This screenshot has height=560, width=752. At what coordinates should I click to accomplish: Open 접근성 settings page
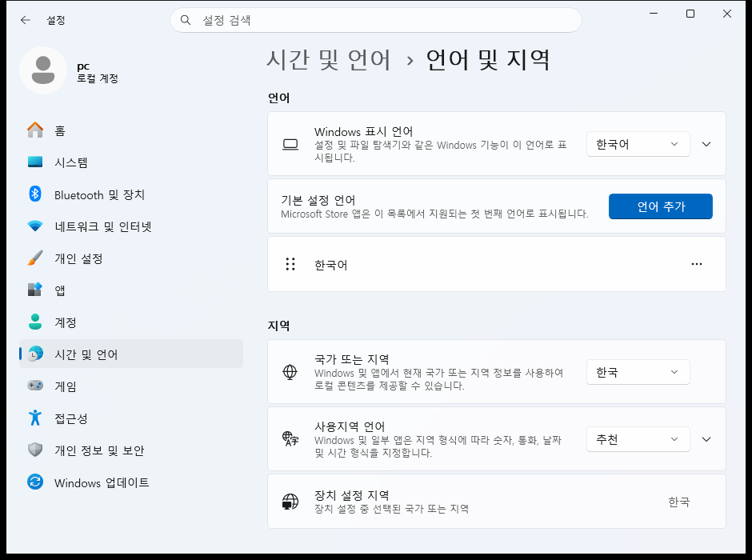pos(131,418)
